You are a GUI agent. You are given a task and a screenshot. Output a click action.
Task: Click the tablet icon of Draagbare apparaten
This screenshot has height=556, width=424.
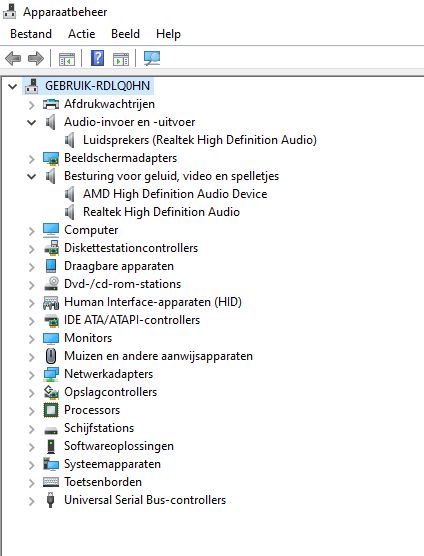(51, 266)
